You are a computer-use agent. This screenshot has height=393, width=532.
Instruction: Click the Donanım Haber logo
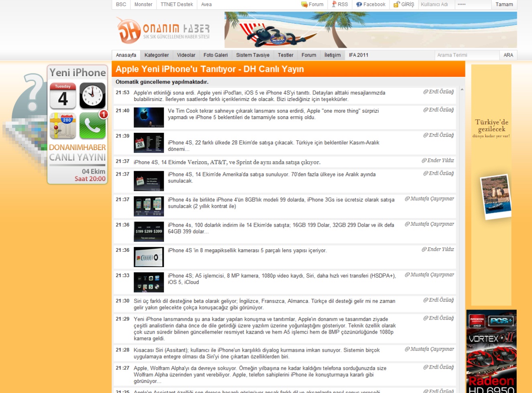[x=163, y=30]
